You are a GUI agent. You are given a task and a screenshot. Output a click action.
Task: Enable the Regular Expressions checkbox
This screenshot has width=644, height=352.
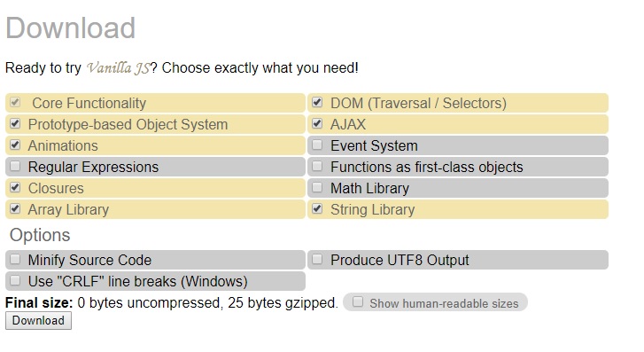click(x=15, y=166)
